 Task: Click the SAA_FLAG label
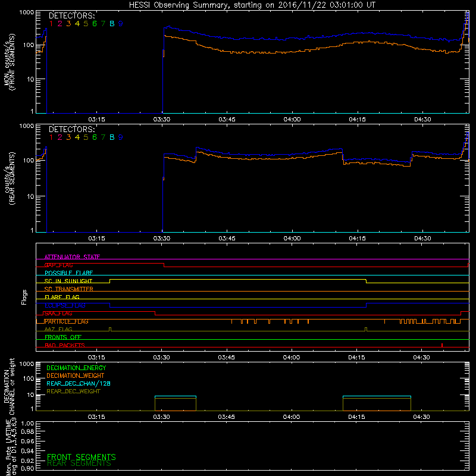pos(58,314)
